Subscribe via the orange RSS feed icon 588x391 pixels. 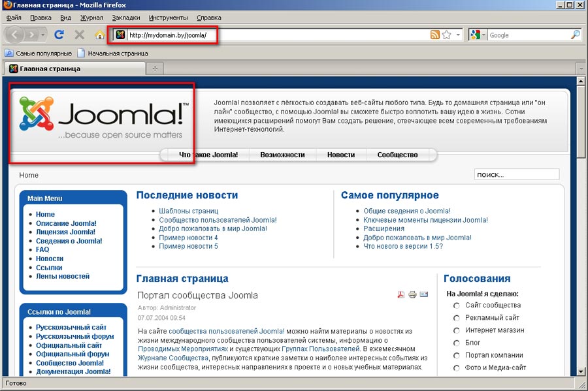pos(434,35)
